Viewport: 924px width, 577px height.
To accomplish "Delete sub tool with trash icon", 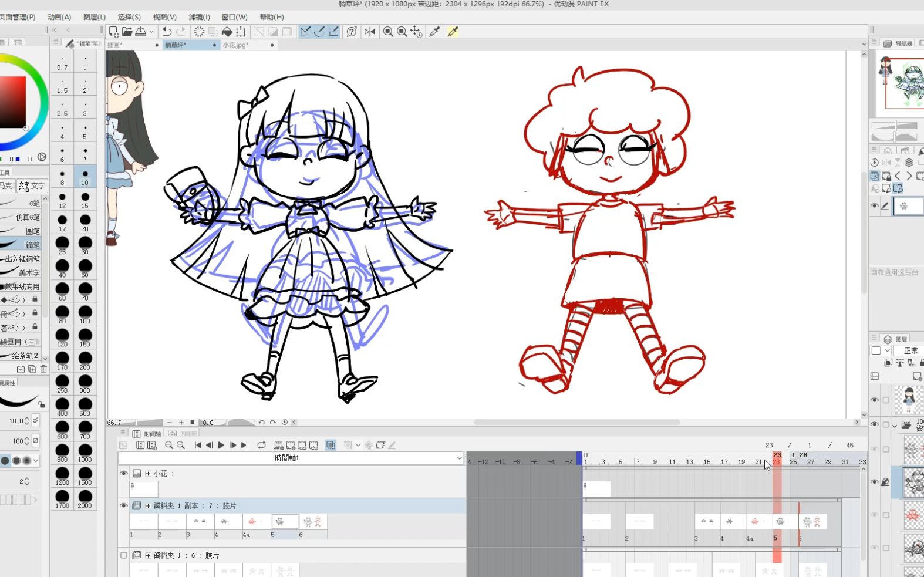I will click(43, 369).
